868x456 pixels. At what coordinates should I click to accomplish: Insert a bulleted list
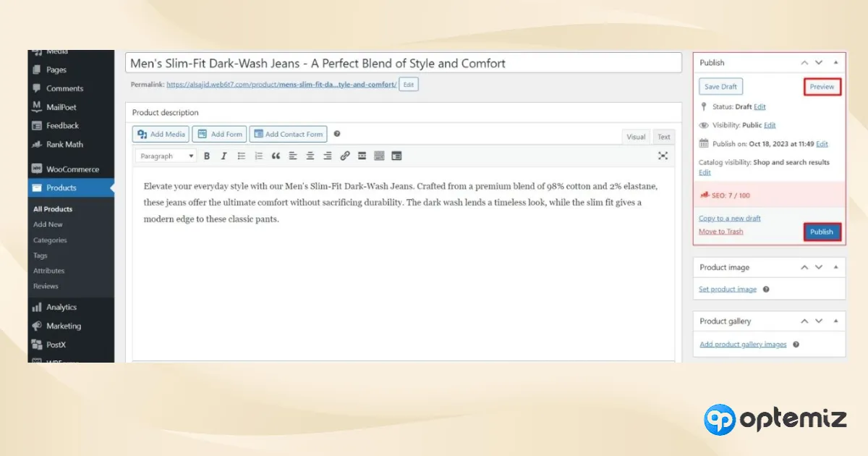[x=242, y=156]
